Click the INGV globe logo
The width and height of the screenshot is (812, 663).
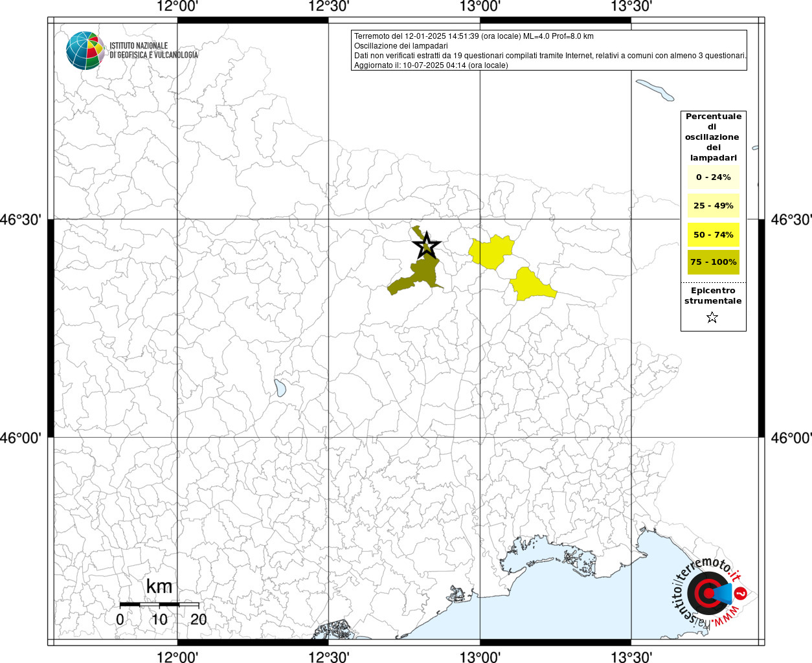pos(85,51)
